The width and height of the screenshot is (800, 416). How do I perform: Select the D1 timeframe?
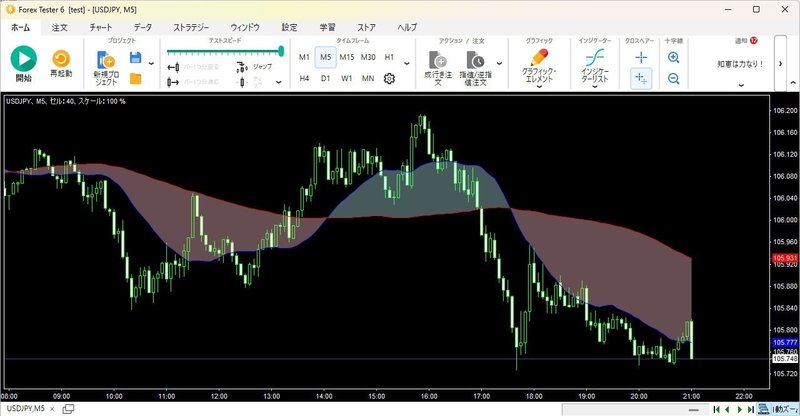326,79
